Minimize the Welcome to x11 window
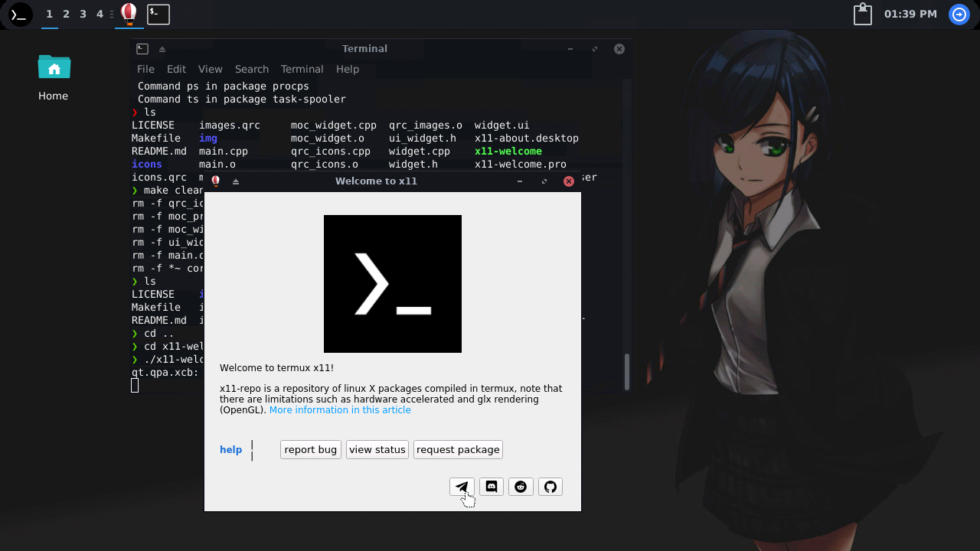The width and height of the screenshot is (980, 551). point(520,181)
